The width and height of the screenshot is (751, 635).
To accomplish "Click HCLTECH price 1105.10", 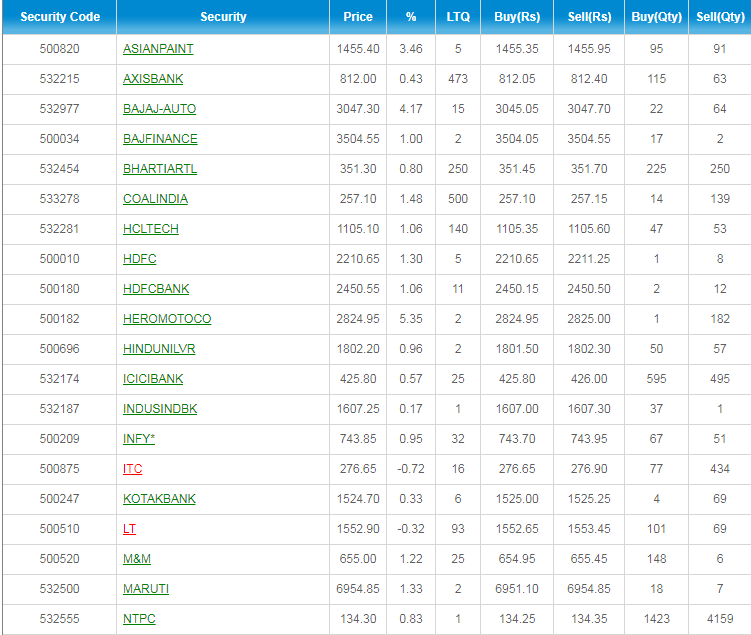I will tap(358, 229).
